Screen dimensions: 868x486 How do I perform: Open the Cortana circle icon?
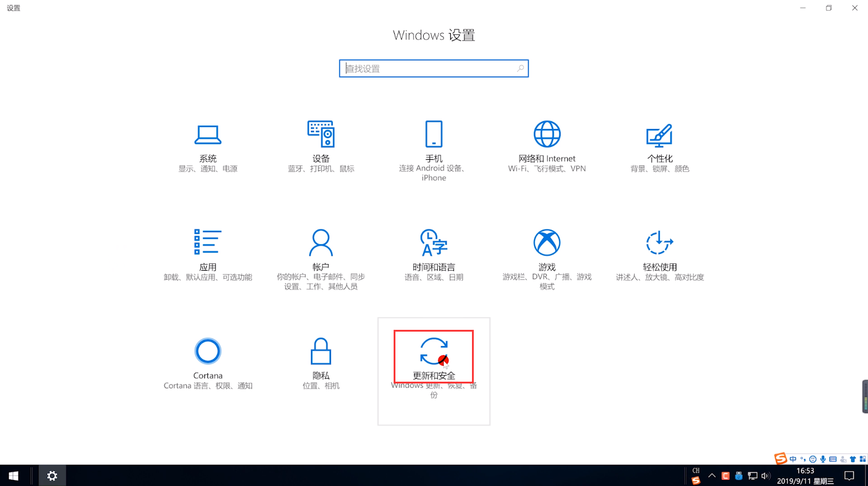pyautogui.click(x=208, y=351)
